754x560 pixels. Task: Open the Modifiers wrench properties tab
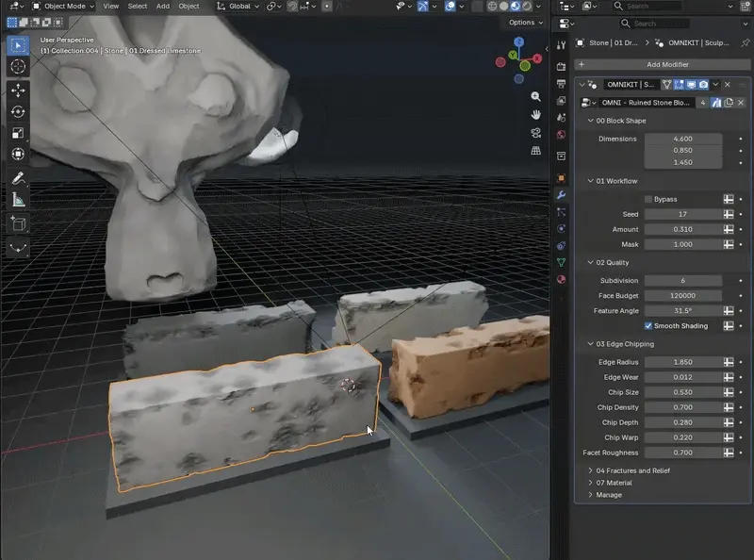coord(561,195)
